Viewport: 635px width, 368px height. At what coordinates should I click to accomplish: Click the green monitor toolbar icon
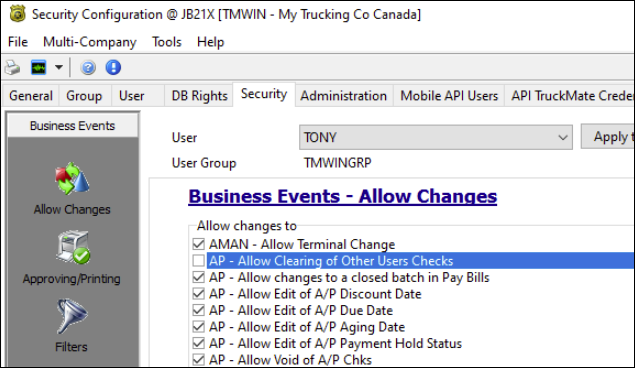39,67
